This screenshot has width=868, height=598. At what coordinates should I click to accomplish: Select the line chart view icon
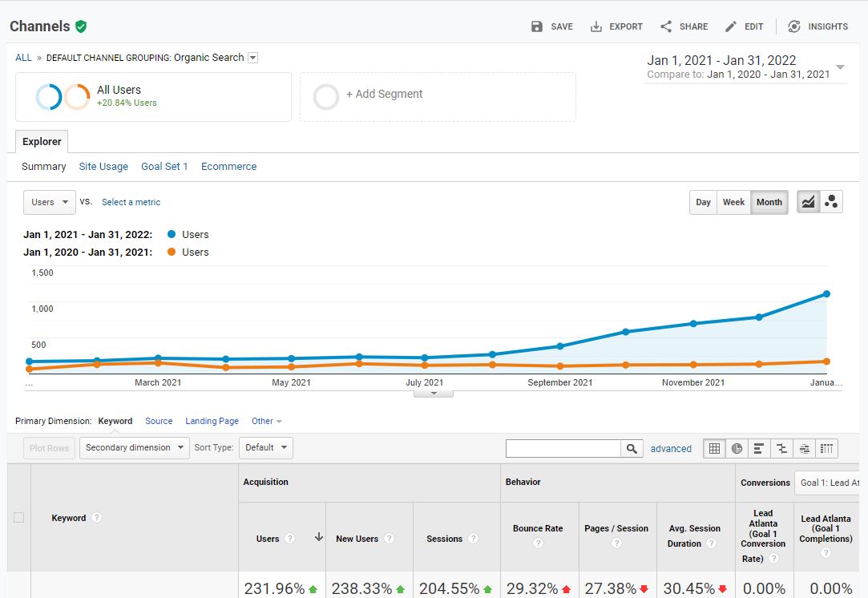click(x=808, y=202)
